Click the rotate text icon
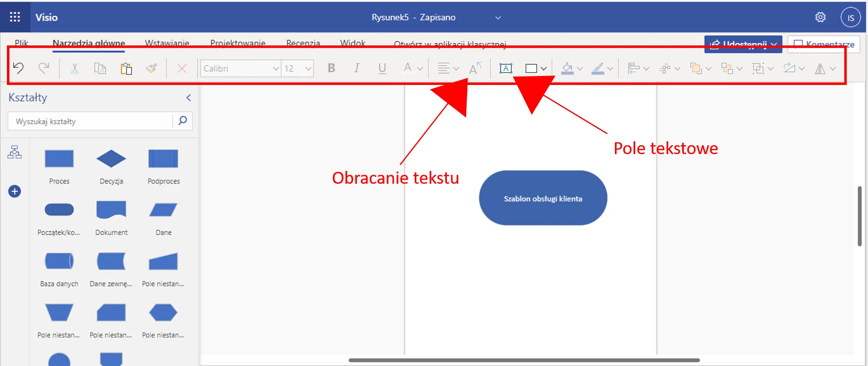This screenshot has height=366, width=868. [x=475, y=68]
